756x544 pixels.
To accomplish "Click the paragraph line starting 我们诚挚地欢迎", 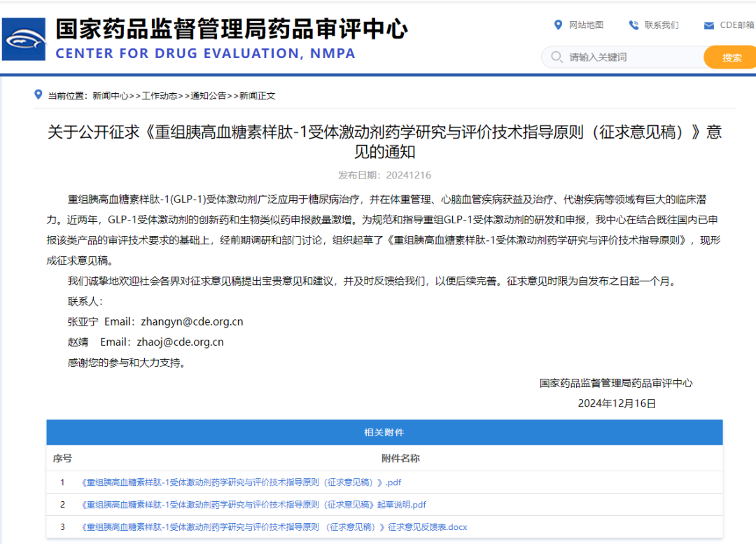I will pyautogui.click(x=371, y=281).
